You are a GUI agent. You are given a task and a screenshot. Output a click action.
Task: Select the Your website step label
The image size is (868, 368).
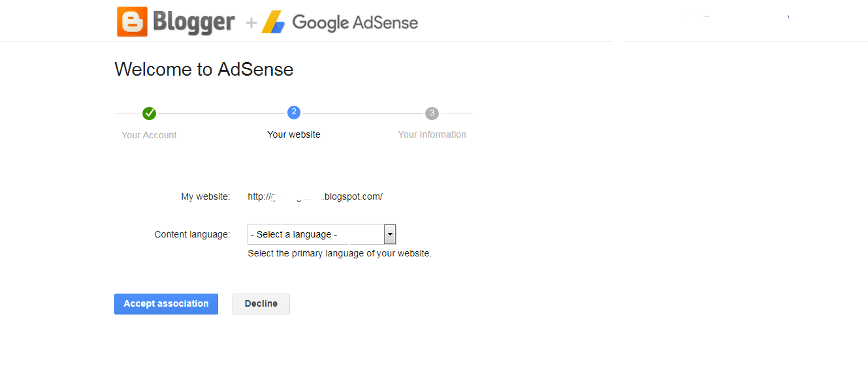(x=294, y=134)
